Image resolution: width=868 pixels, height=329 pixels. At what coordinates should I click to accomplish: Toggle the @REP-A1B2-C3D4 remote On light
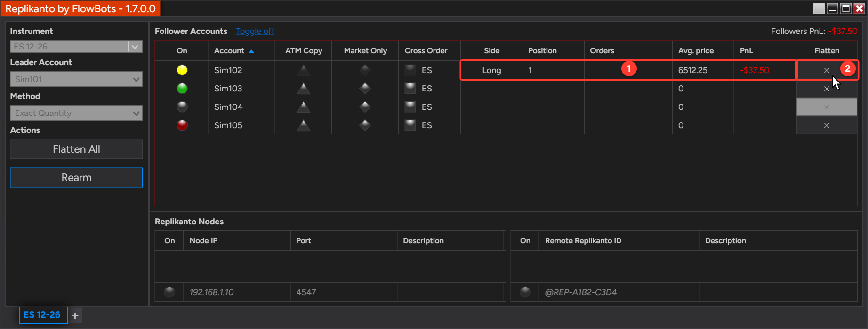(525, 292)
